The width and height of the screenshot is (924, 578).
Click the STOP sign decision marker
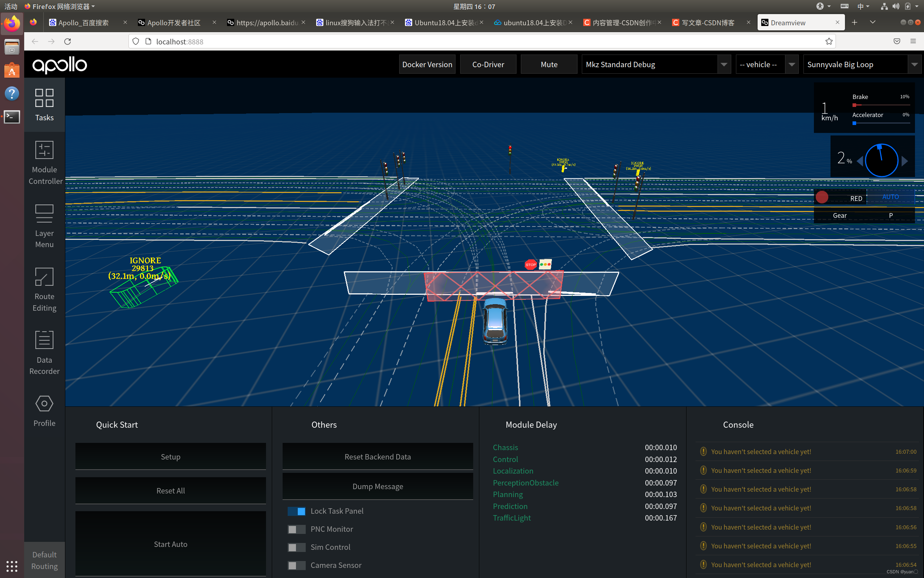[531, 264]
